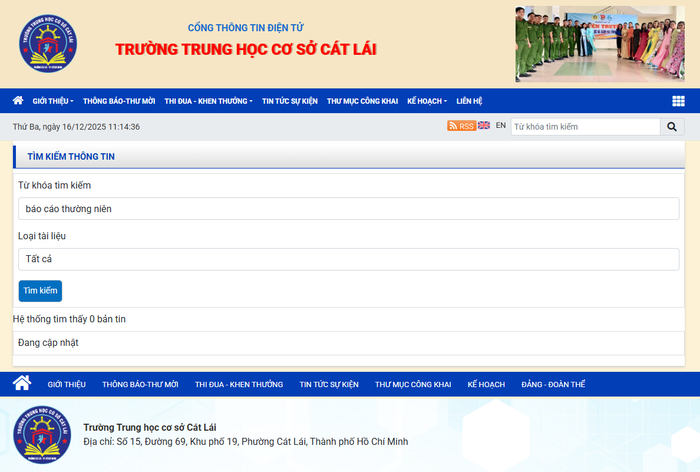Click the school logo in the header
Image resolution: width=700 pixels, height=472 pixels.
(49, 44)
